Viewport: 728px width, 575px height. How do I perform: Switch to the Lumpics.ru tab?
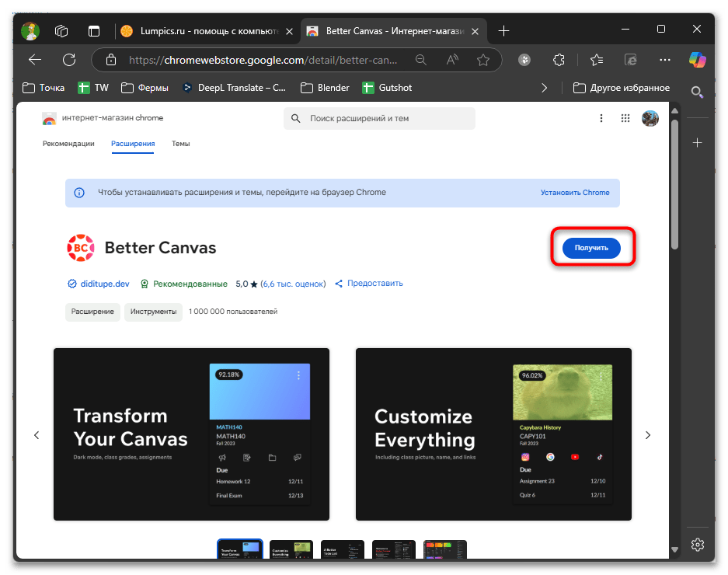point(207,31)
